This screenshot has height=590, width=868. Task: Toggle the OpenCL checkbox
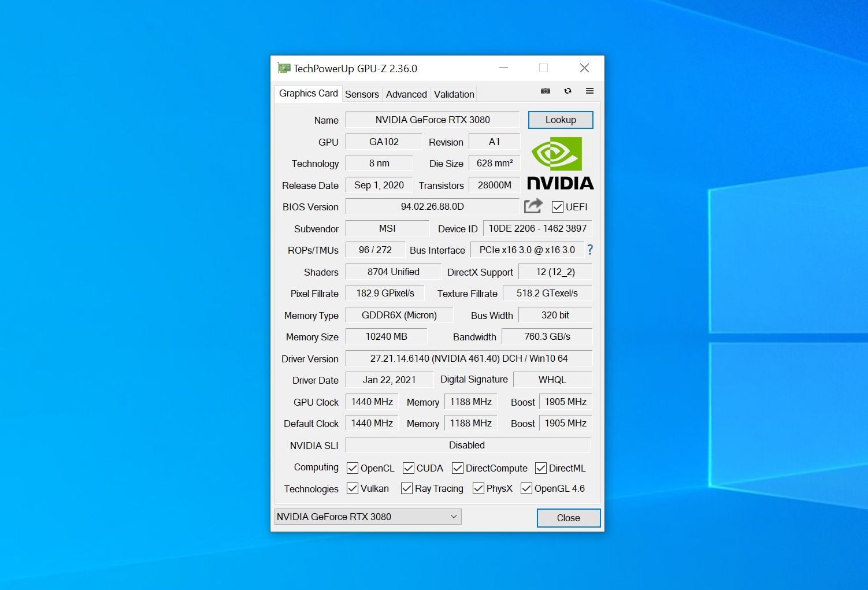click(353, 468)
